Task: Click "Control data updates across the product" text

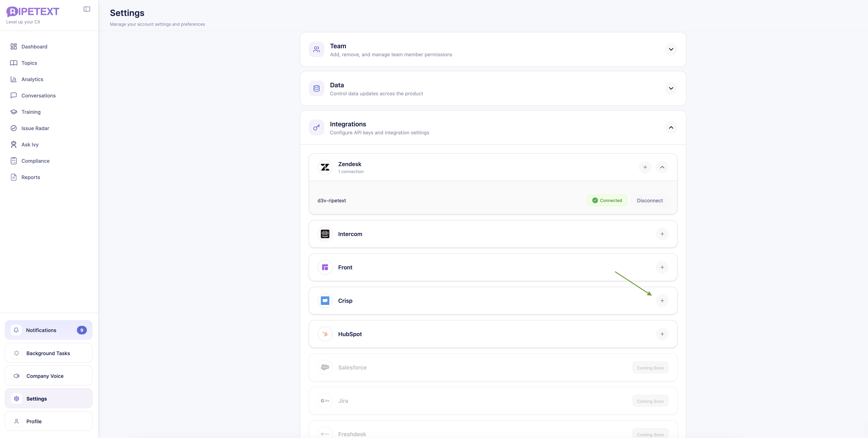Action: [376, 94]
